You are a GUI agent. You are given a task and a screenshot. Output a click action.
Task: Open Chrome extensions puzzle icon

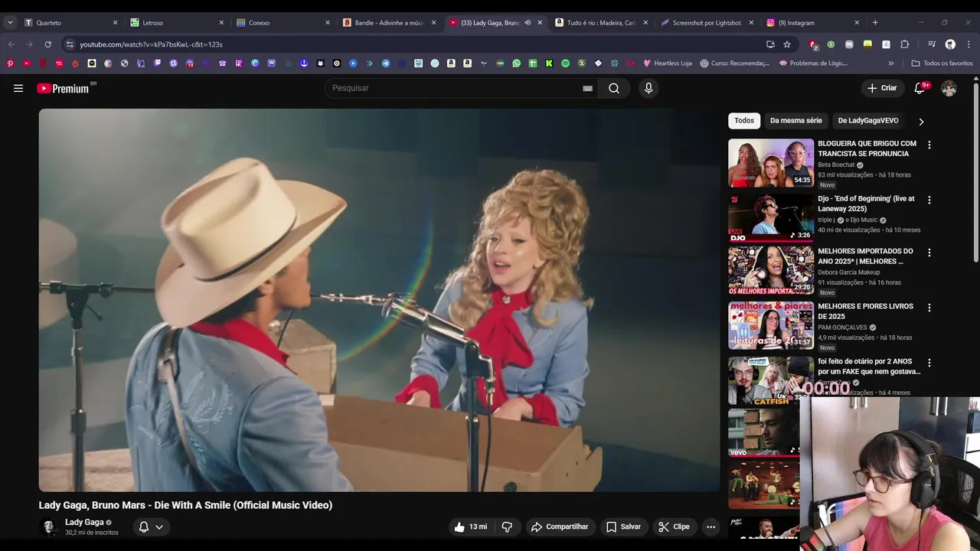[x=904, y=44]
